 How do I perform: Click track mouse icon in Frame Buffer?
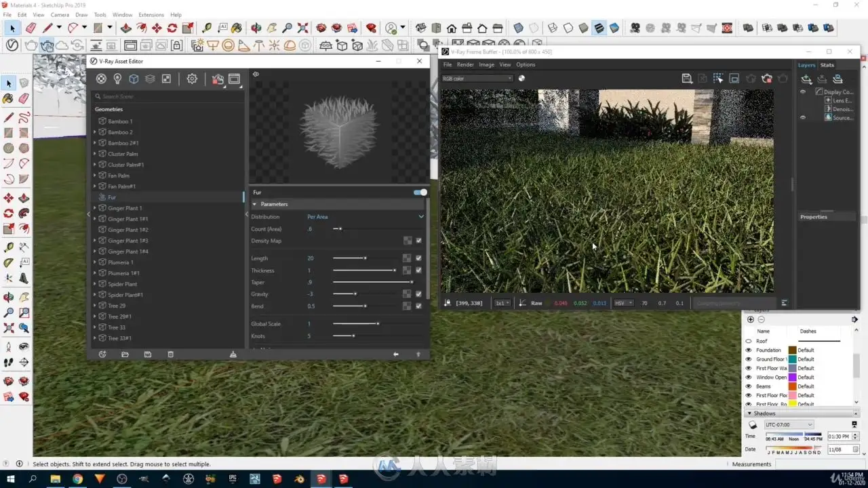point(718,79)
